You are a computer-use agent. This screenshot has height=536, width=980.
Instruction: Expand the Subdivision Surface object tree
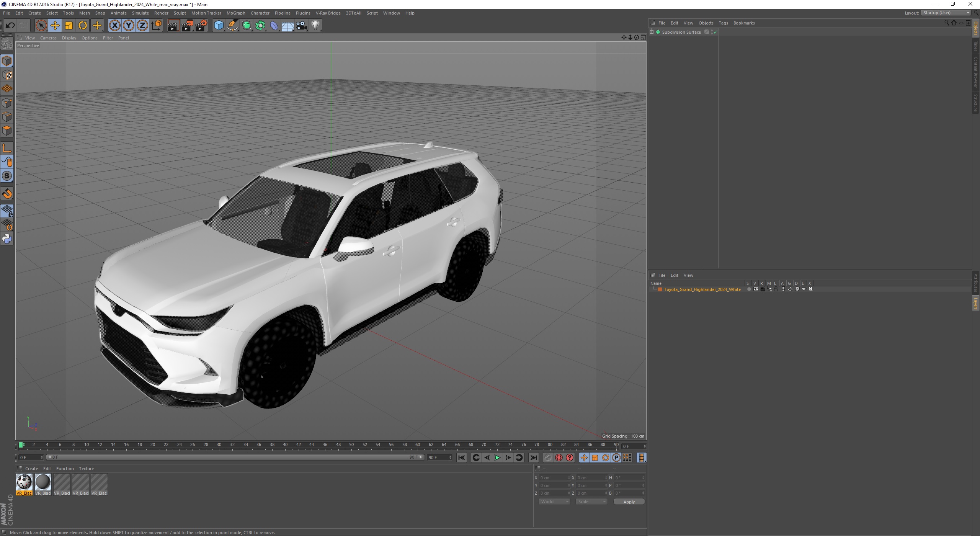[652, 32]
